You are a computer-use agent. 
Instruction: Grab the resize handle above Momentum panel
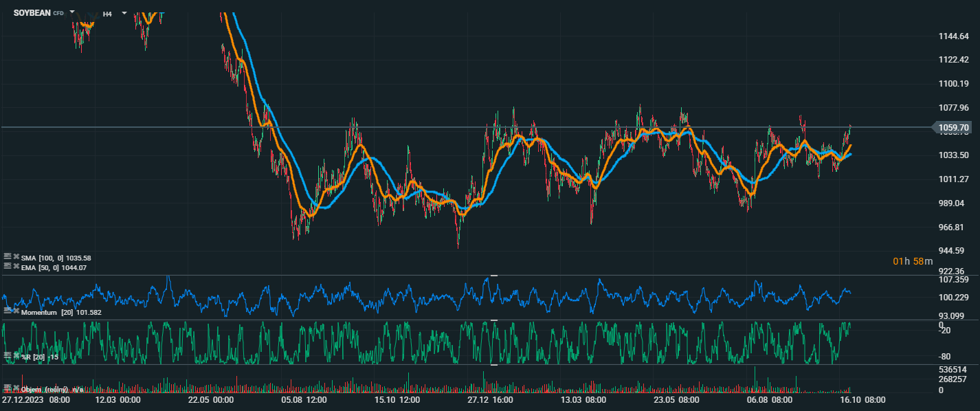point(493,276)
